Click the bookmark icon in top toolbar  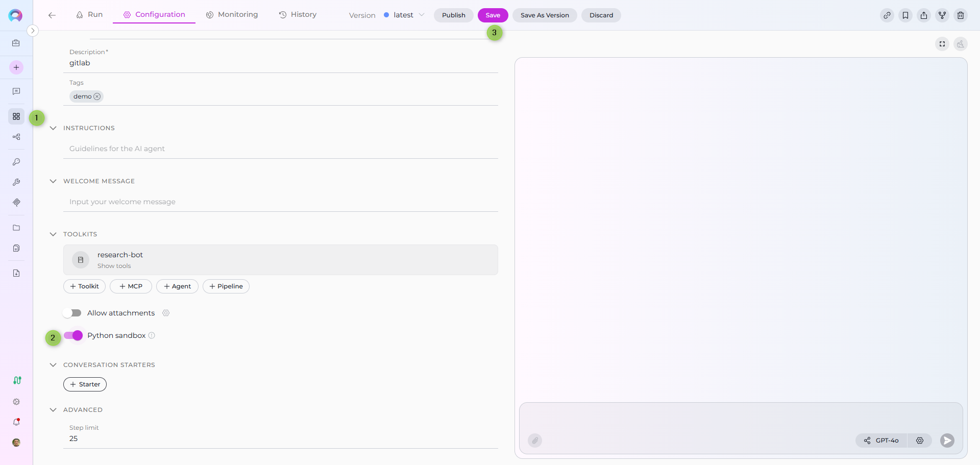[x=905, y=15]
